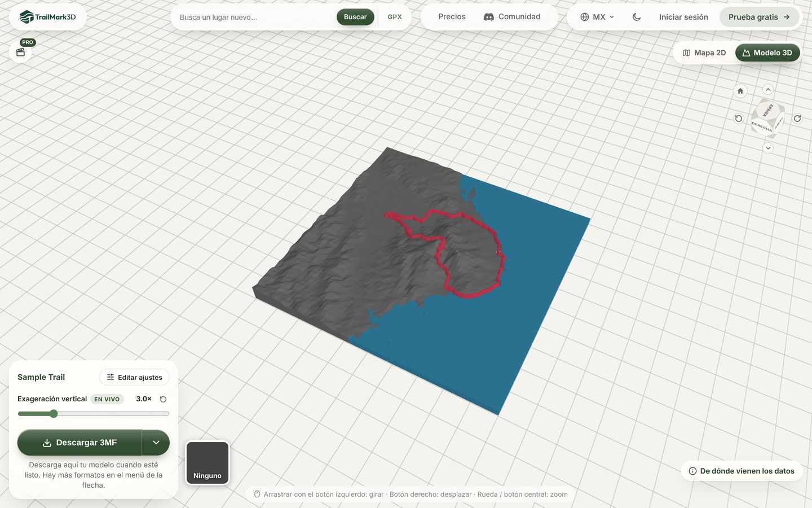Switch to the Modelo 3D view
This screenshot has height=508, width=812.
pos(767,52)
